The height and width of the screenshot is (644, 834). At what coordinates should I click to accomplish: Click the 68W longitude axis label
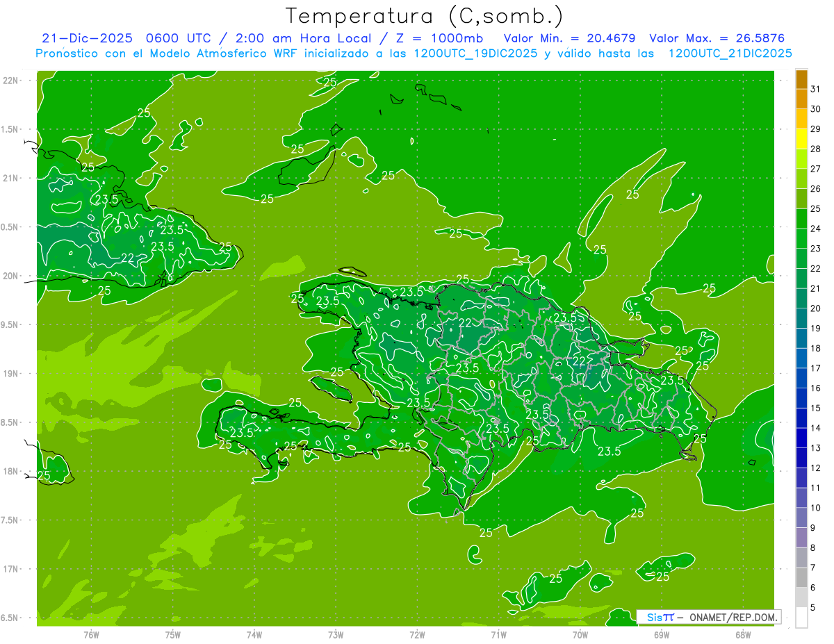pos(742,634)
